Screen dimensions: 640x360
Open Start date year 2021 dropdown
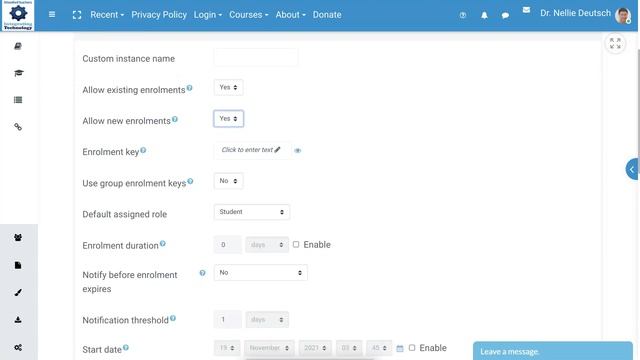(x=315, y=348)
